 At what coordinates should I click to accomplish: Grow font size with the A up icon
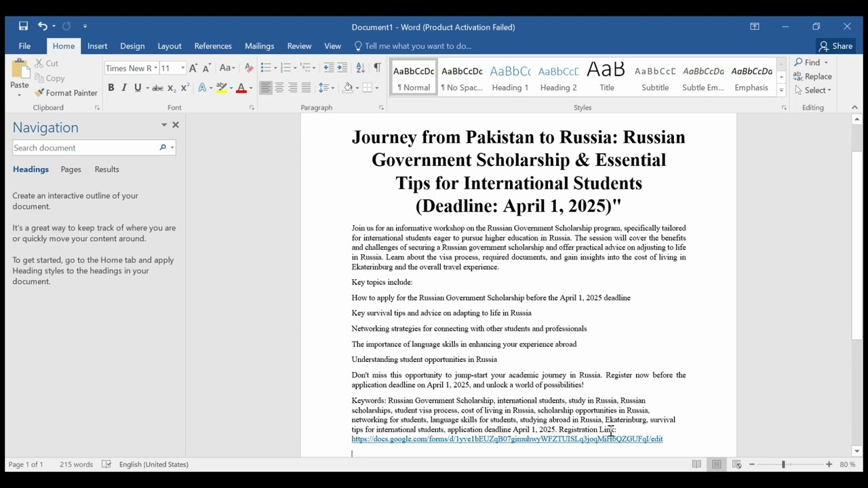(193, 68)
